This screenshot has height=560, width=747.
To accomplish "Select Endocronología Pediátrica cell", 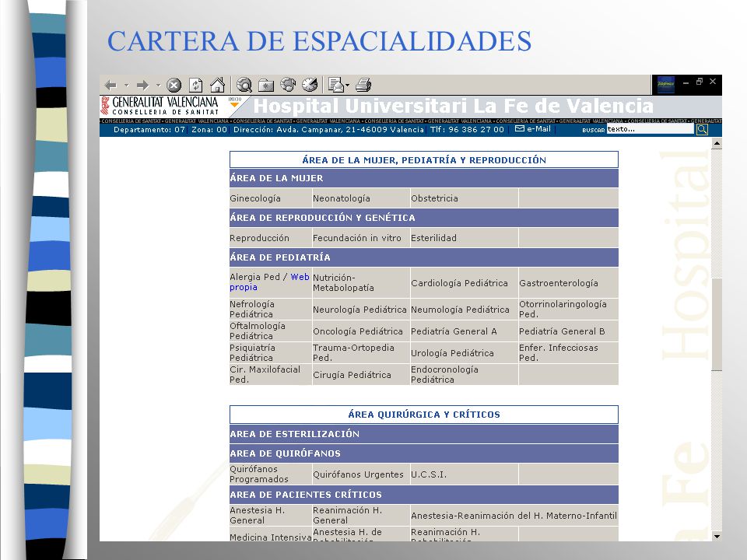I will pyautogui.click(x=464, y=374).
